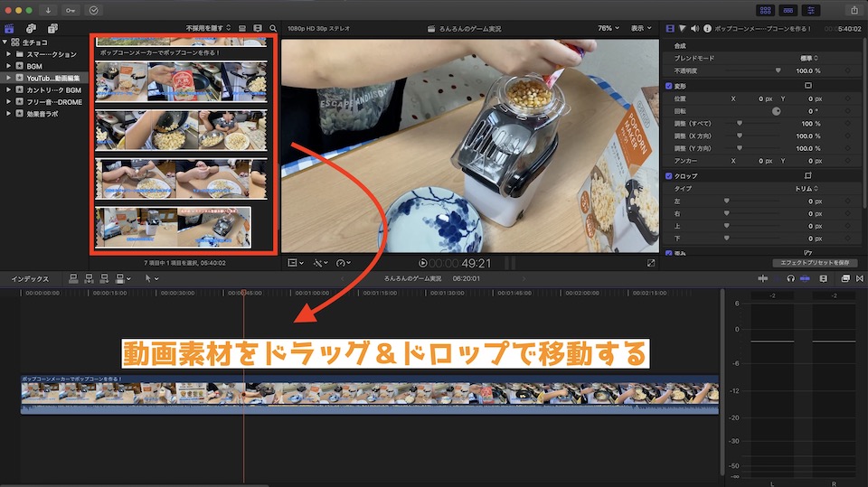
Task: Click the エフェクトプリセットを保存 button
Action: click(x=815, y=263)
